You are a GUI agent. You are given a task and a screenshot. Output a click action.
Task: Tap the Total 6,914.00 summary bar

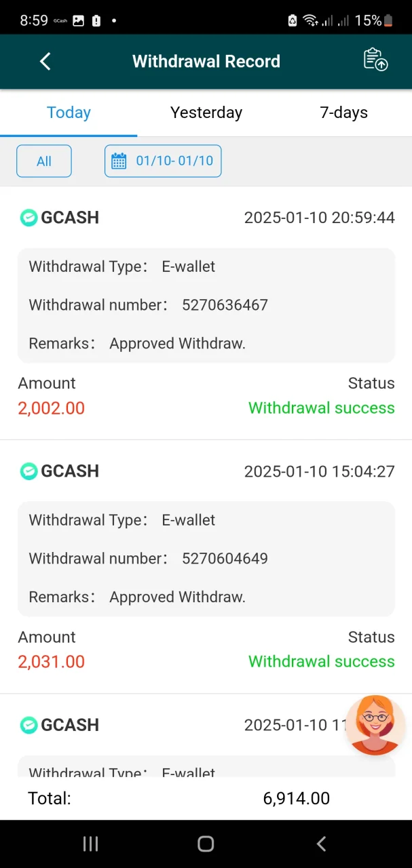206,798
